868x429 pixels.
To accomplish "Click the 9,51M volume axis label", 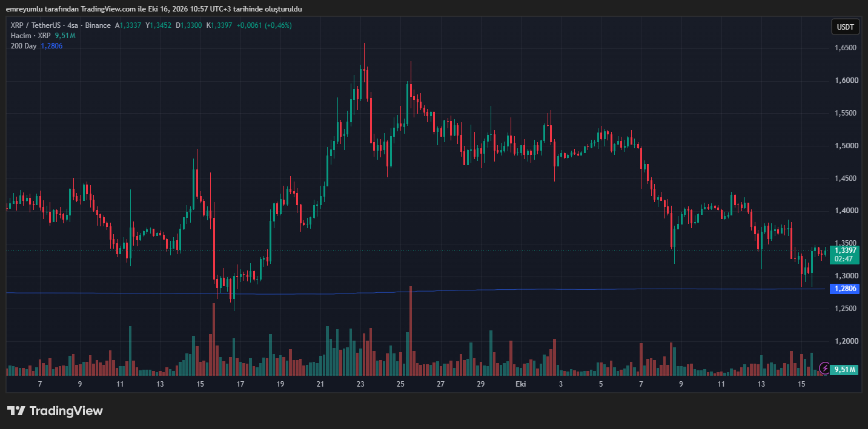I will click(x=845, y=369).
